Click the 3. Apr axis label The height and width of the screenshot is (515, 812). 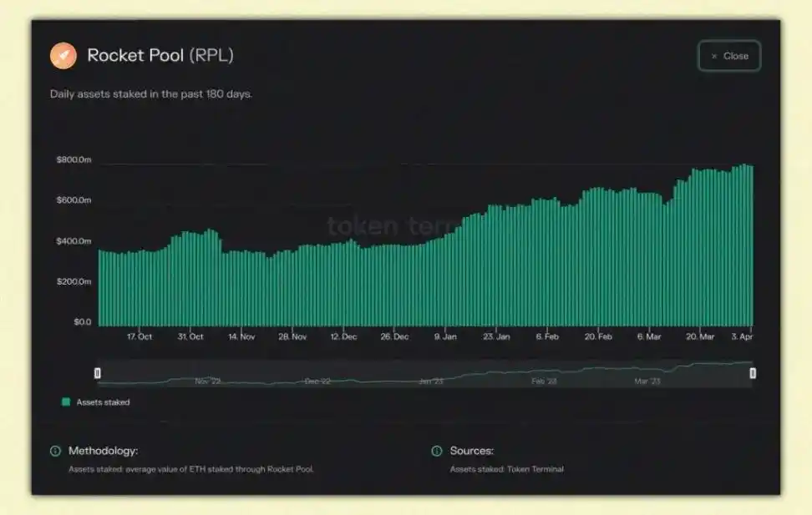[x=742, y=336]
